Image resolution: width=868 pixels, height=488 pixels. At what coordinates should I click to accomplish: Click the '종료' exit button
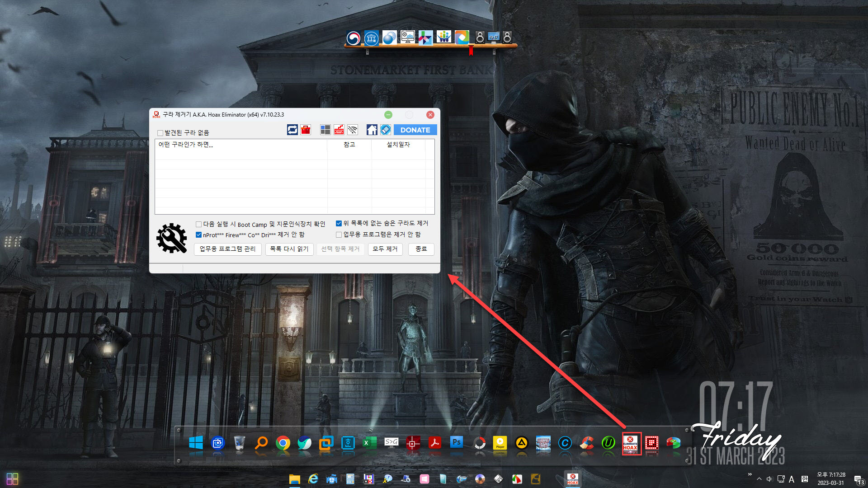[x=421, y=249]
